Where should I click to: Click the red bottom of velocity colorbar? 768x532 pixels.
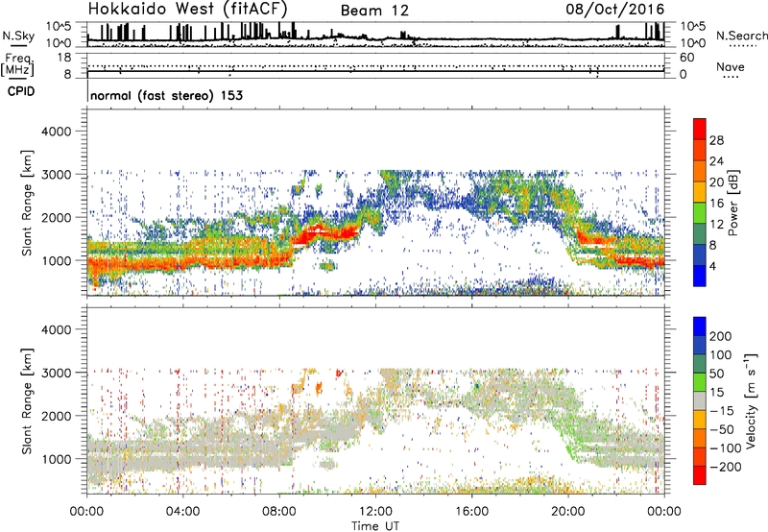[700, 475]
